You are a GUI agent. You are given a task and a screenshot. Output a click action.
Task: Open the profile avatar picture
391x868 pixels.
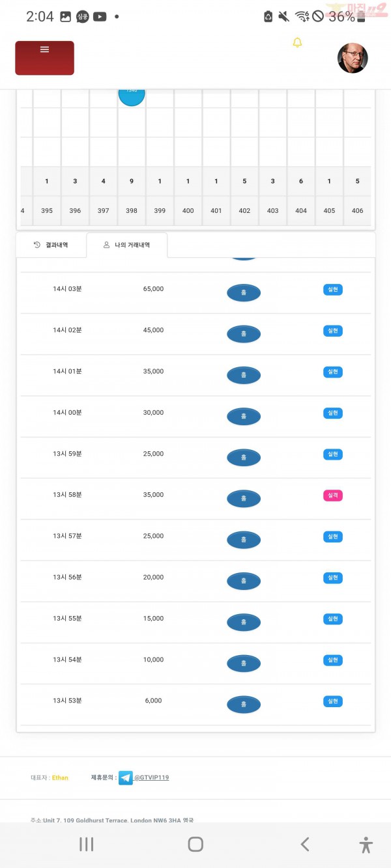tap(353, 58)
